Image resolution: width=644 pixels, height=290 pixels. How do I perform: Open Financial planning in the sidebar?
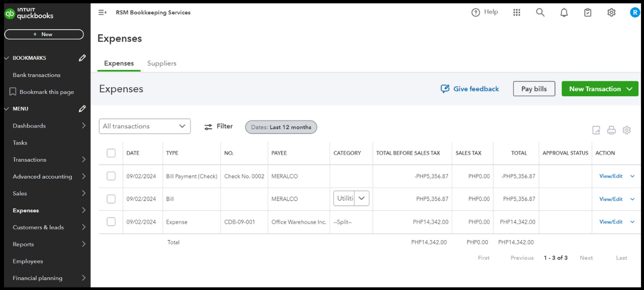click(x=38, y=278)
